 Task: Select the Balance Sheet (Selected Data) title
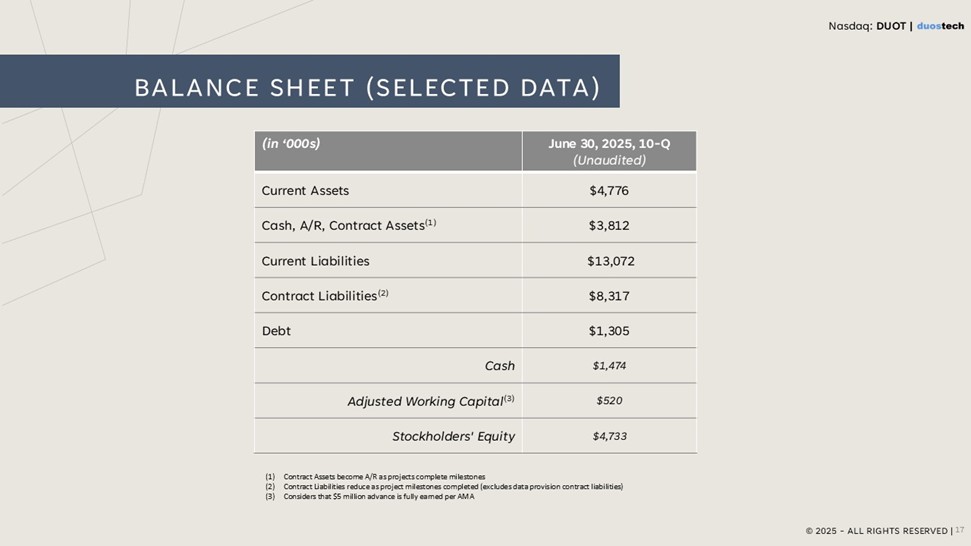(367, 88)
